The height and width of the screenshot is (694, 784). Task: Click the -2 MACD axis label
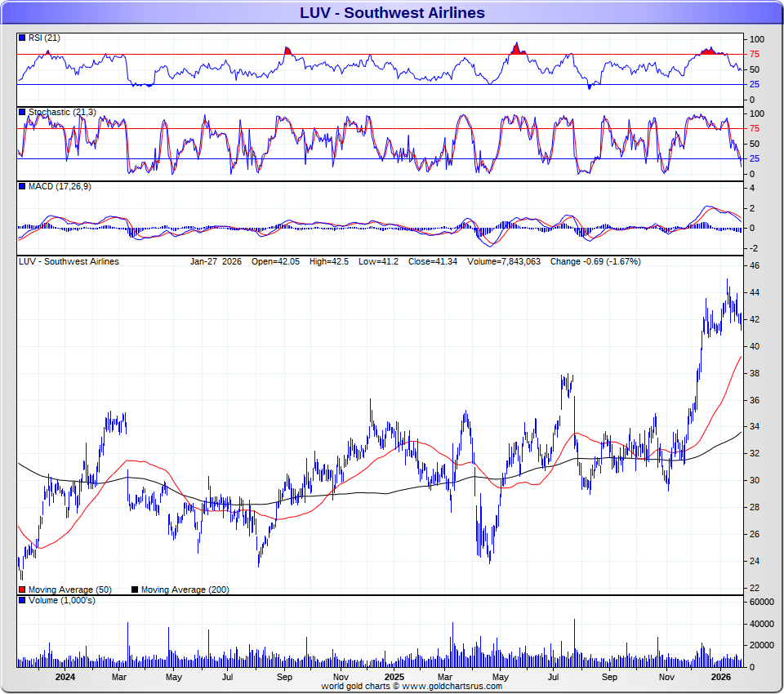pyautogui.click(x=754, y=248)
